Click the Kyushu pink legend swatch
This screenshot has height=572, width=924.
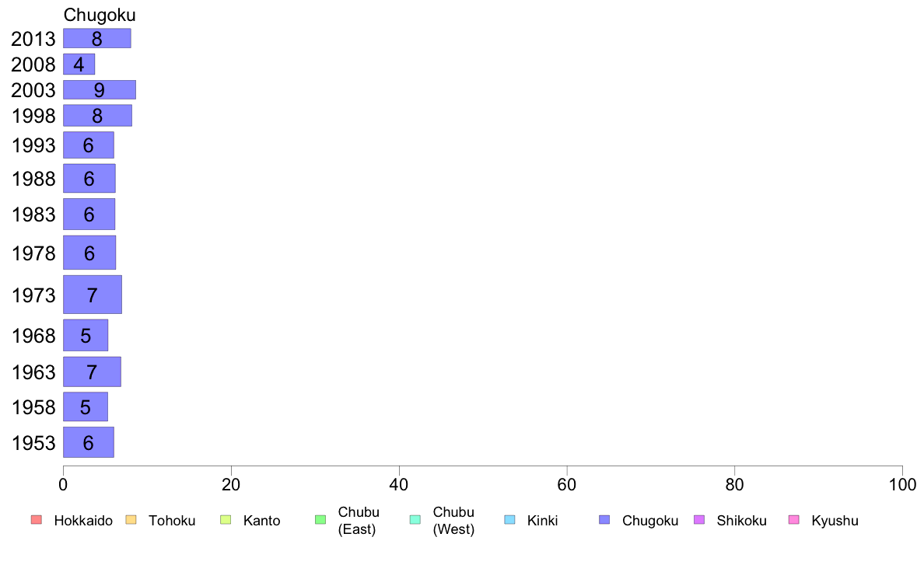[x=794, y=520]
